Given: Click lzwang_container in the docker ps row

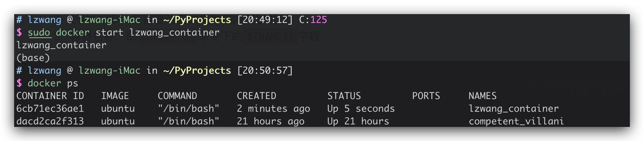Looking at the screenshot, I should pyautogui.click(x=514, y=109).
